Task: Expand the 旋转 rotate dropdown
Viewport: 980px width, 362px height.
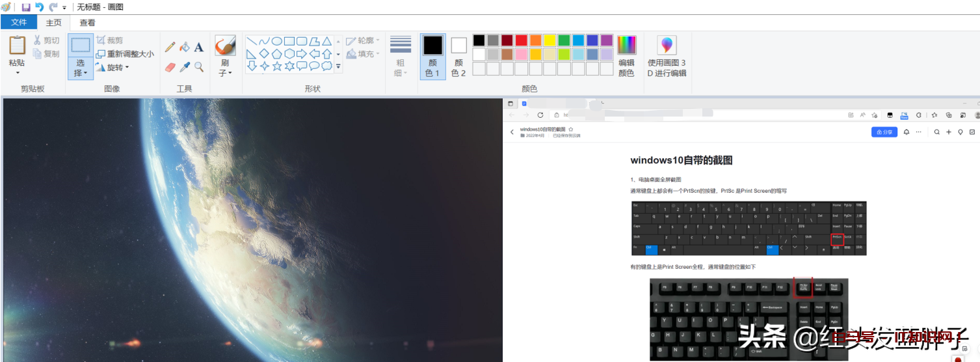Action: (x=127, y=67)
